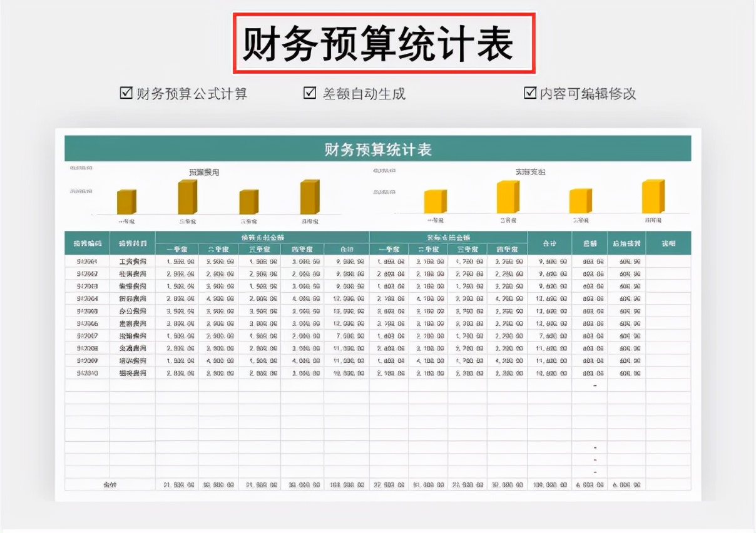Click the 实际支出金额 merged header cell
Image resolution: width=756 pixels, height=533 pixels.
point(447,238)
